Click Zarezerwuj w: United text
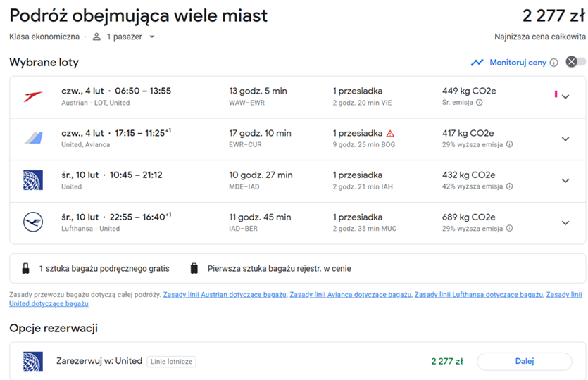588x380 pixels. pyautogui.click(x=99, y=361)
